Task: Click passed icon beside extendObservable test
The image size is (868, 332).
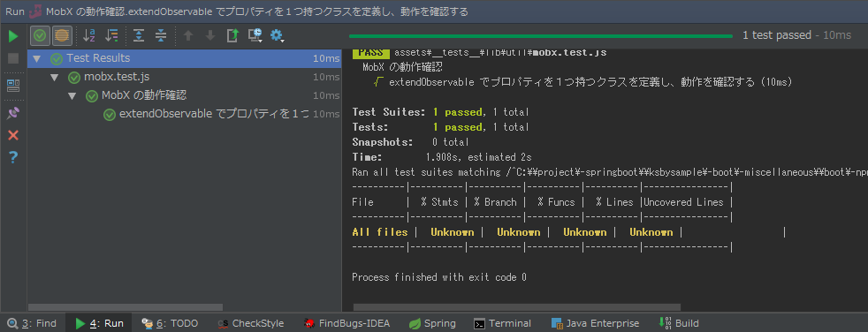Action: 110,115
